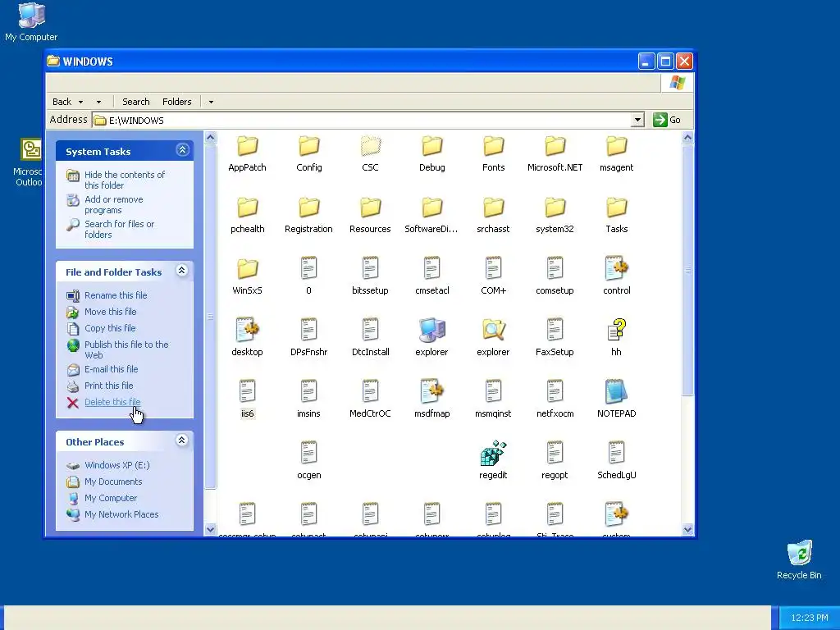This screenshot has width=840, height=630.
Task: Open the Back button history dropdown
Action: click(x=81, y=102)
